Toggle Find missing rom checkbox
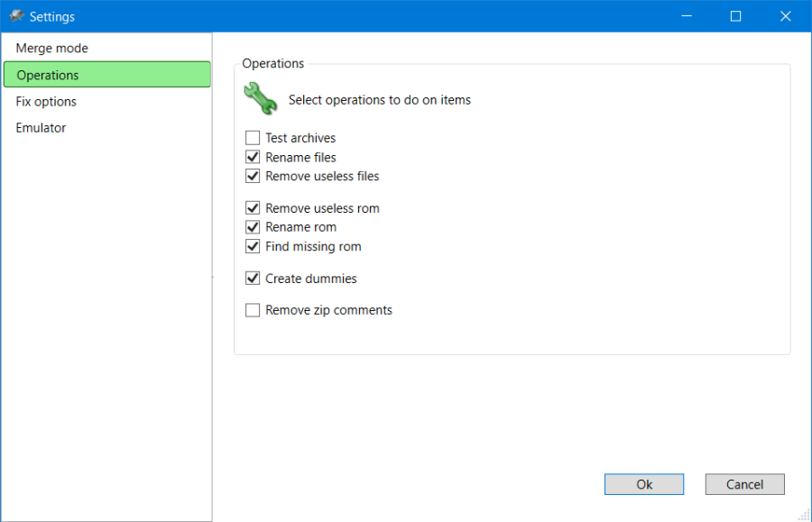Image resolution: width=812 pixels, height=522 pixels. coord(253,246)
